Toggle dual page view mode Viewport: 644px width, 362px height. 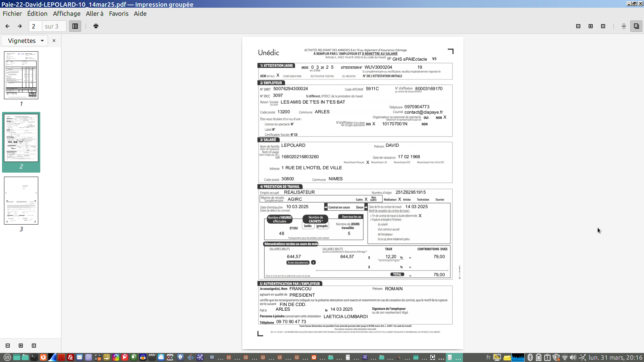click(x=636, y=26)
